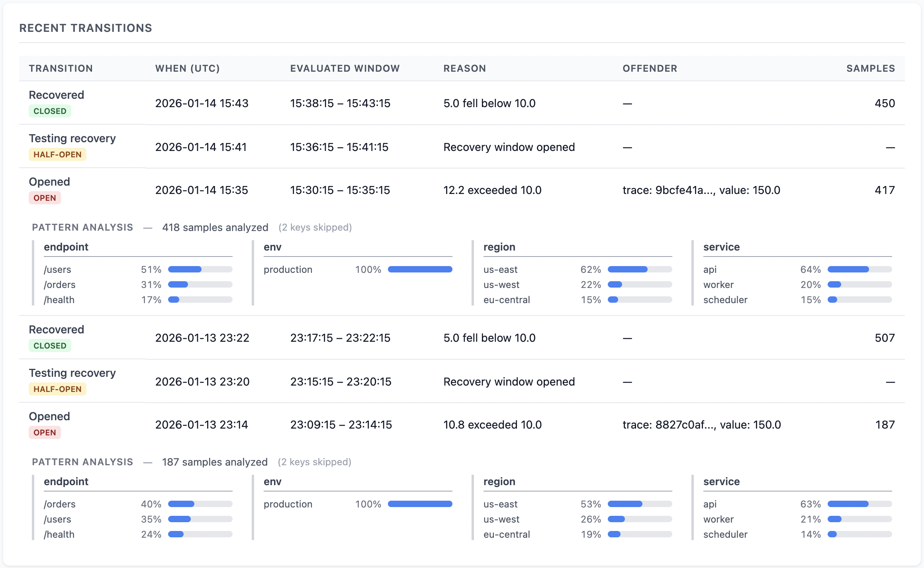Click the api 63% progress bar
Image resolution: width=924 pixels, height=568 pixels.
coord(859,504)
